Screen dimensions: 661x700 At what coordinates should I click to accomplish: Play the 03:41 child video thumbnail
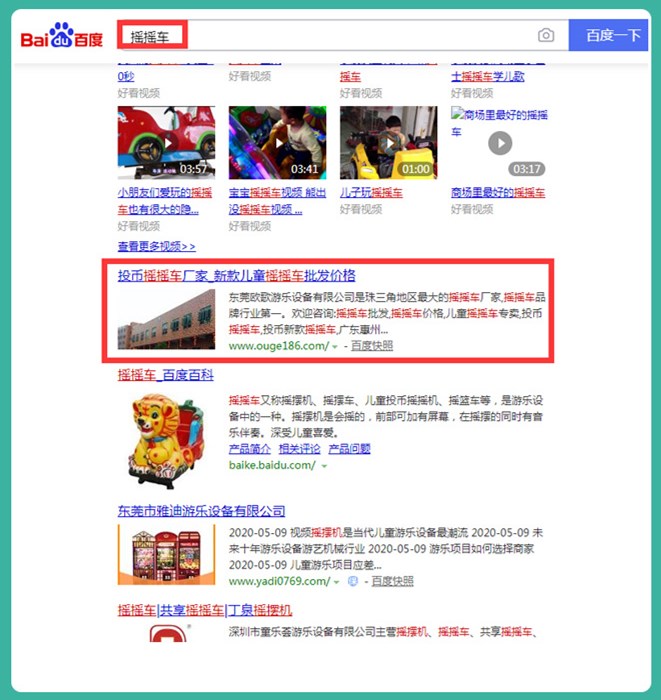[277, 142]
